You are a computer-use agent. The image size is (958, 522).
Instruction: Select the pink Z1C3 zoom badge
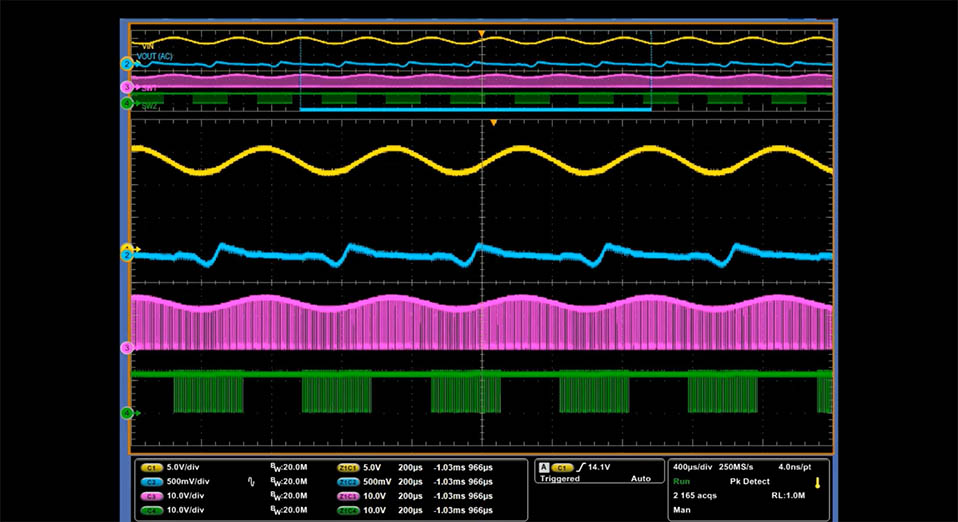click(x=349, y=495)
